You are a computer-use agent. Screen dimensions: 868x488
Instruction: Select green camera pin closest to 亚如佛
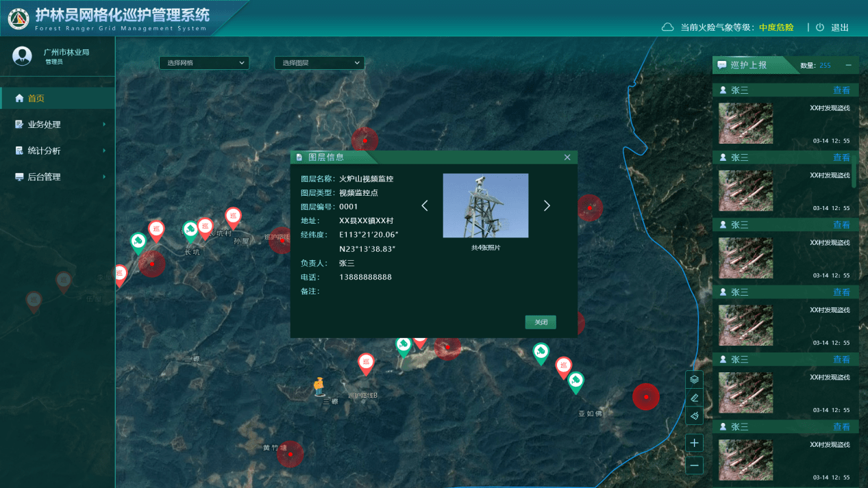pyautogui.click(x=576, y=382)
